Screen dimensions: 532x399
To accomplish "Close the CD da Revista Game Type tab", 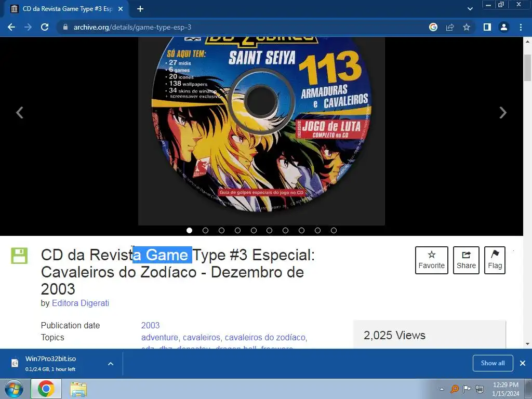I will click(x=121, y=9).
